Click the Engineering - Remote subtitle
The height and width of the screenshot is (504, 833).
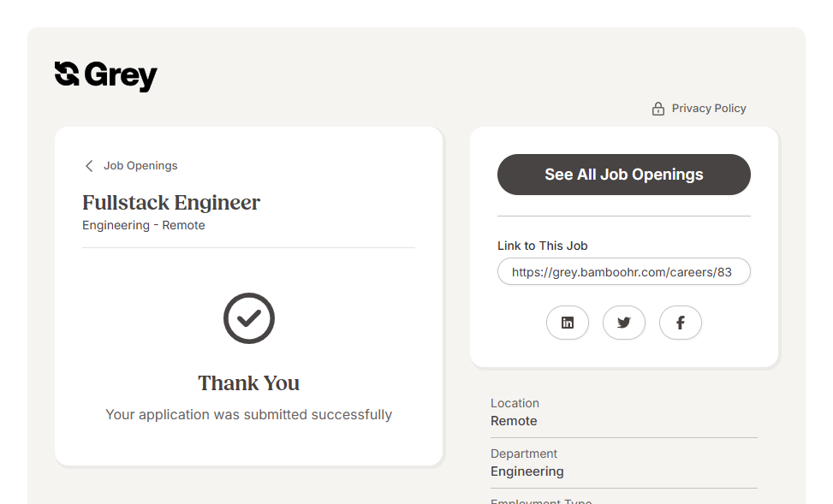[x=144, y=225]
